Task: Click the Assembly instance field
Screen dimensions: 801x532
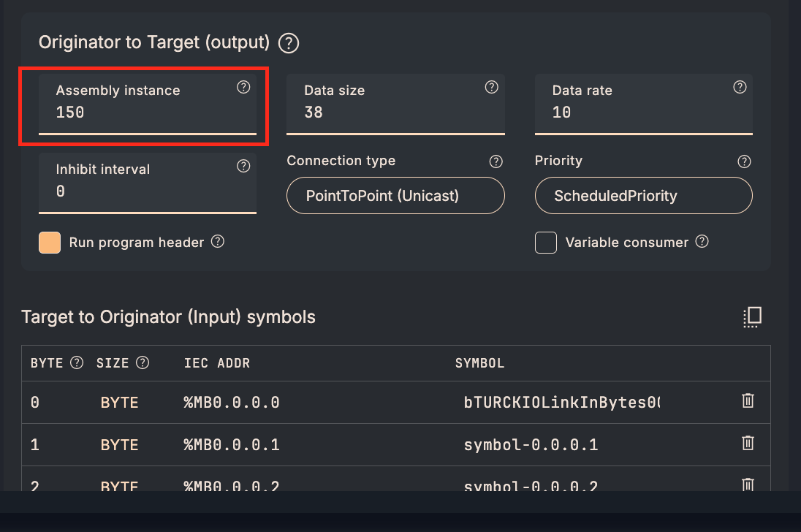Action: [x=146, y=113]
